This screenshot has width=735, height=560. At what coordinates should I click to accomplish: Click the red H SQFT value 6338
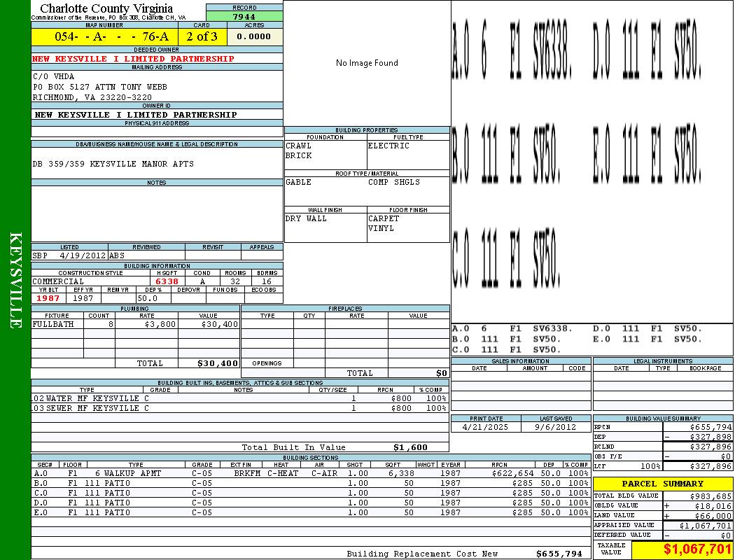(x=167, y=281)
